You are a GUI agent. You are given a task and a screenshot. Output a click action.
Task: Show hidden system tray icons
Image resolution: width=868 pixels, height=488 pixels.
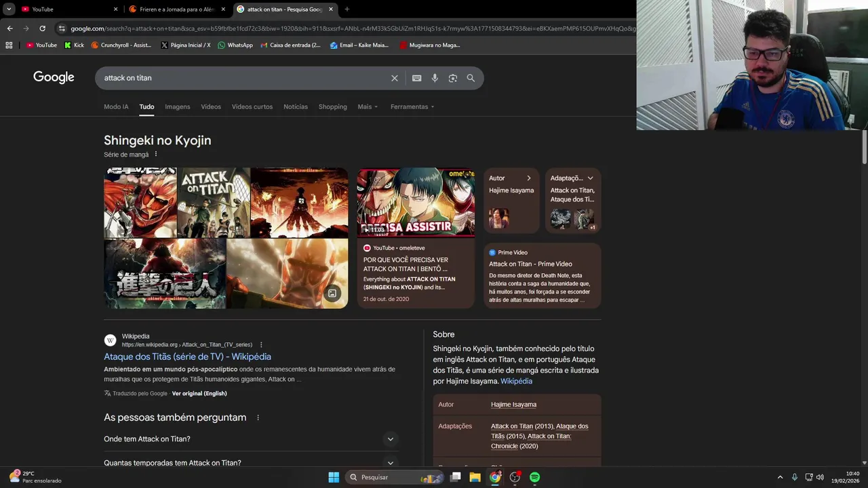click(x=780, y=477)
